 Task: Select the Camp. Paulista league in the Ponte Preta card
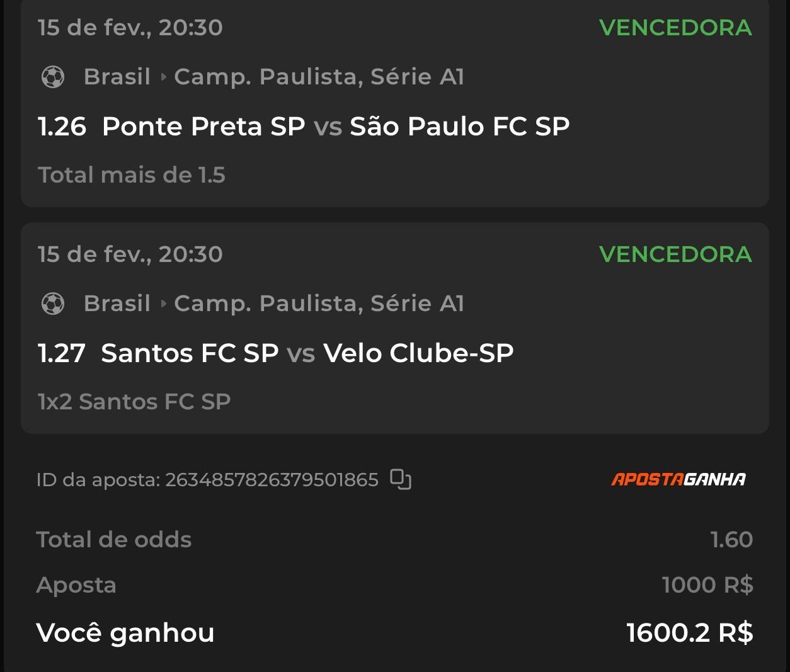(x=319, y=77)
